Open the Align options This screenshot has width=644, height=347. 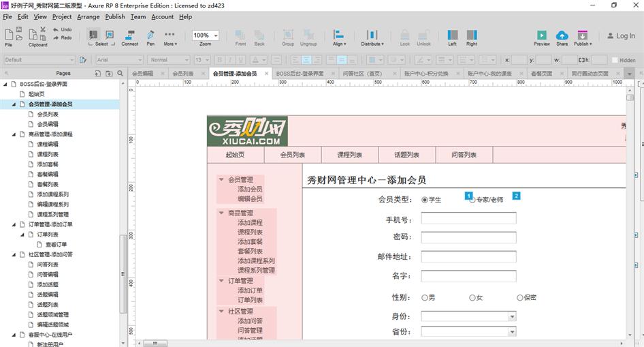click(339, 37)
